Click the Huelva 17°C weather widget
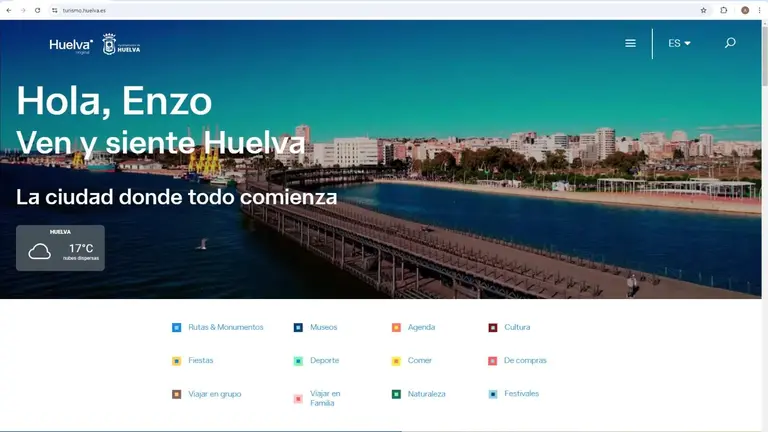768x432 pixels. pyautogui.click(x=60, y=248)
